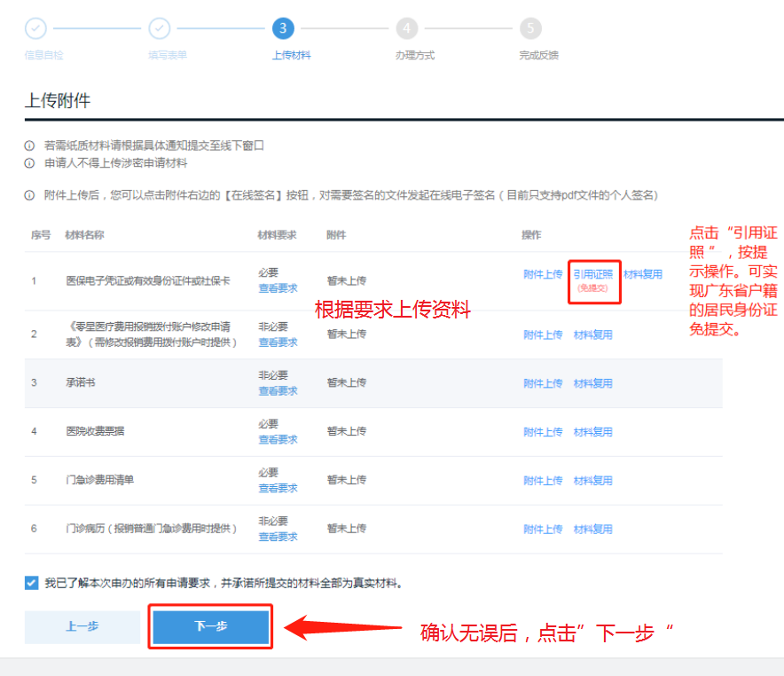
Task: Open 查看要求 for 医保电子凭证 row
Action: [278, 288]
